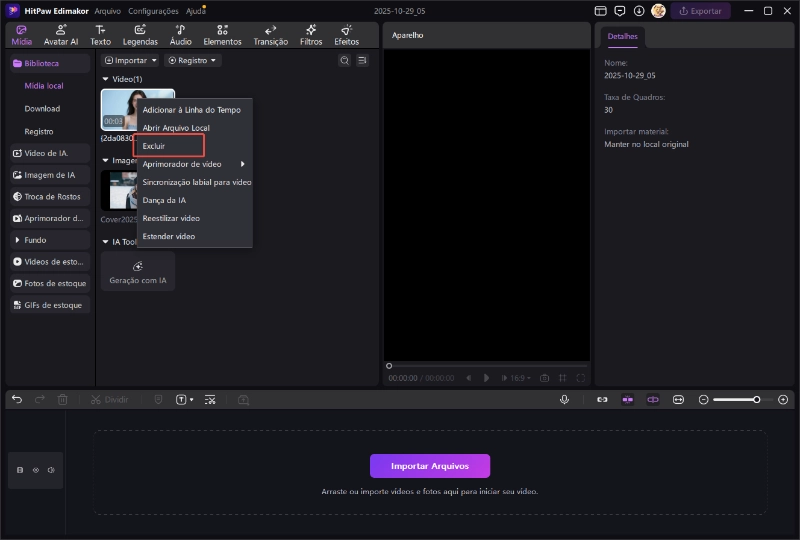Toggle the track lock icon
Image resolution: width=800 pixels, height=540 pixels.
click(21, 470)
